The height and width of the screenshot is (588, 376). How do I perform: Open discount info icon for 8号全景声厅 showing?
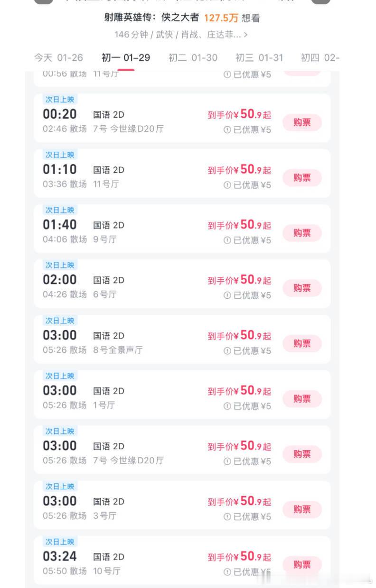coord(227,351)
